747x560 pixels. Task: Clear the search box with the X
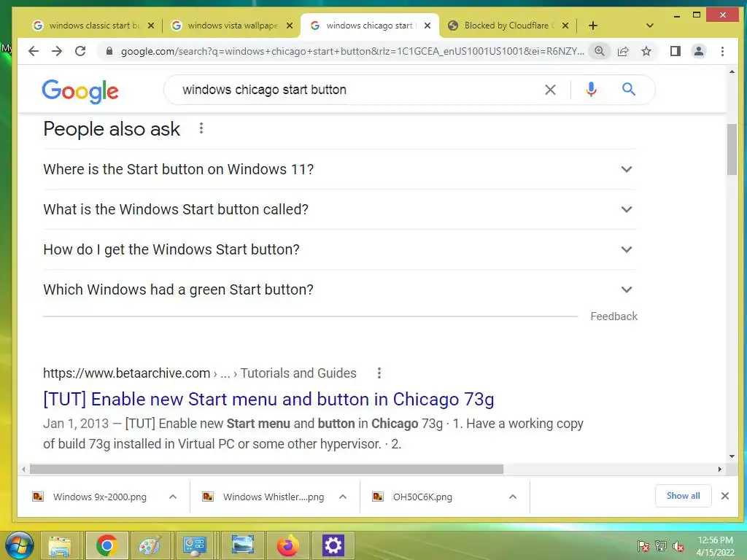[550, 90]
